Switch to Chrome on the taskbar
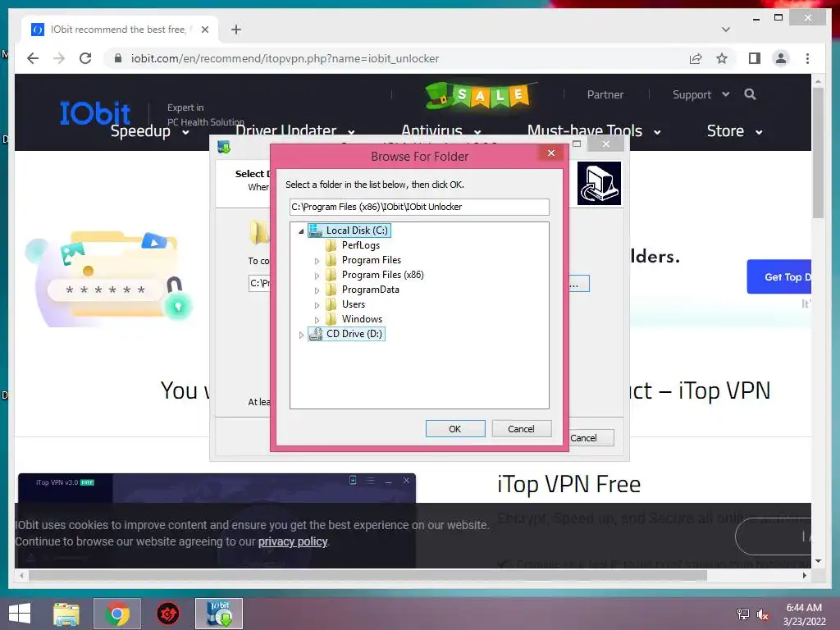Viewport: 840px width, 630px height. click(117, 614)
